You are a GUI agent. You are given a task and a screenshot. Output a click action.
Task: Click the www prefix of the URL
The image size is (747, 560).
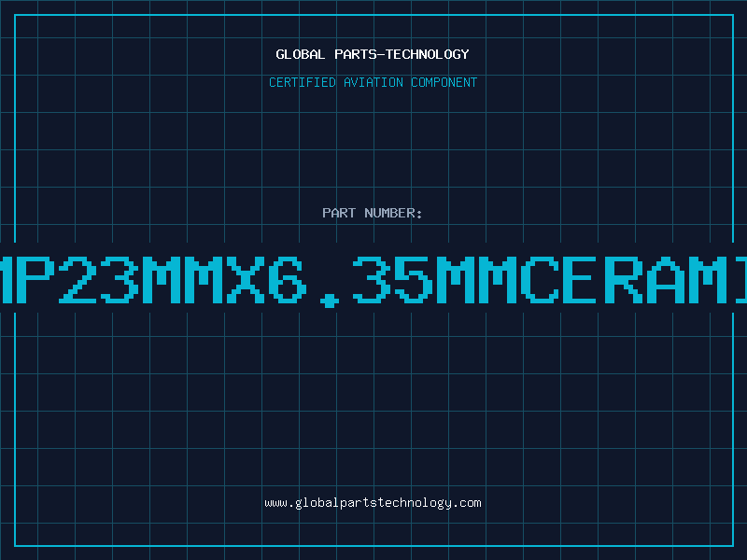click(x=275, y=503)
